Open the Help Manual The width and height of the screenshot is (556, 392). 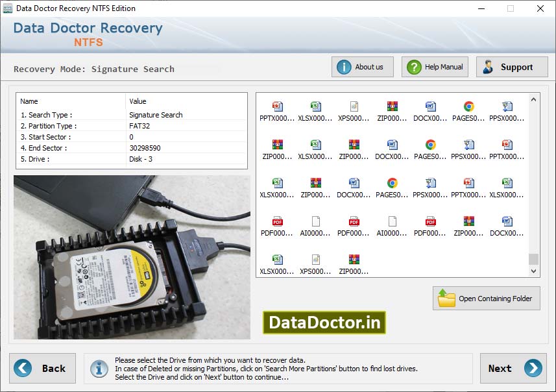point(435,67)
